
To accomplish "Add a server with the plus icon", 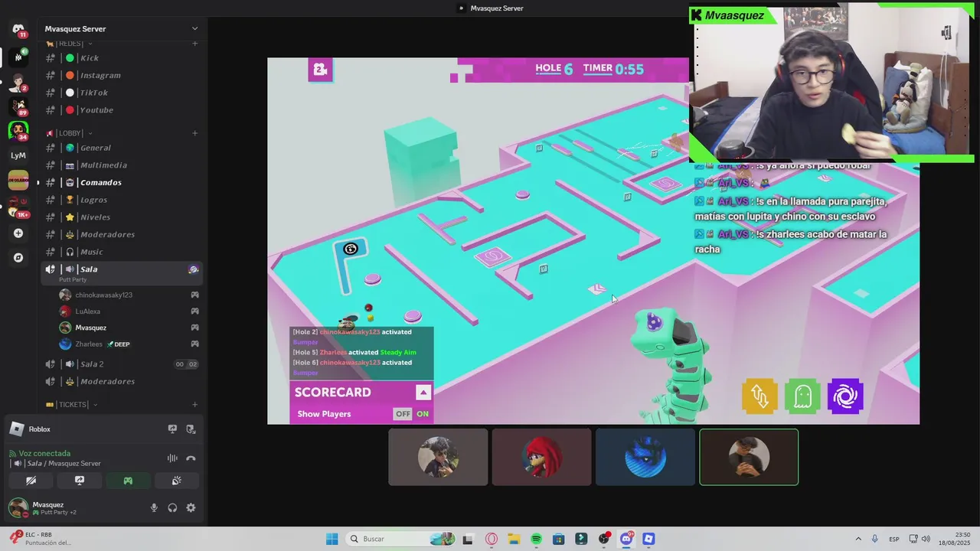I will tap(18, 233).
